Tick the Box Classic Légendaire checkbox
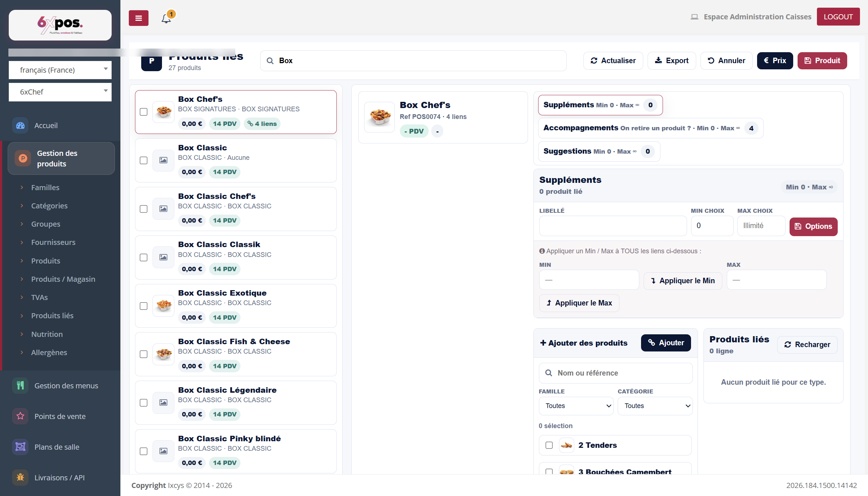The width and height of the screenshot is (868, 496). (144, 403)
